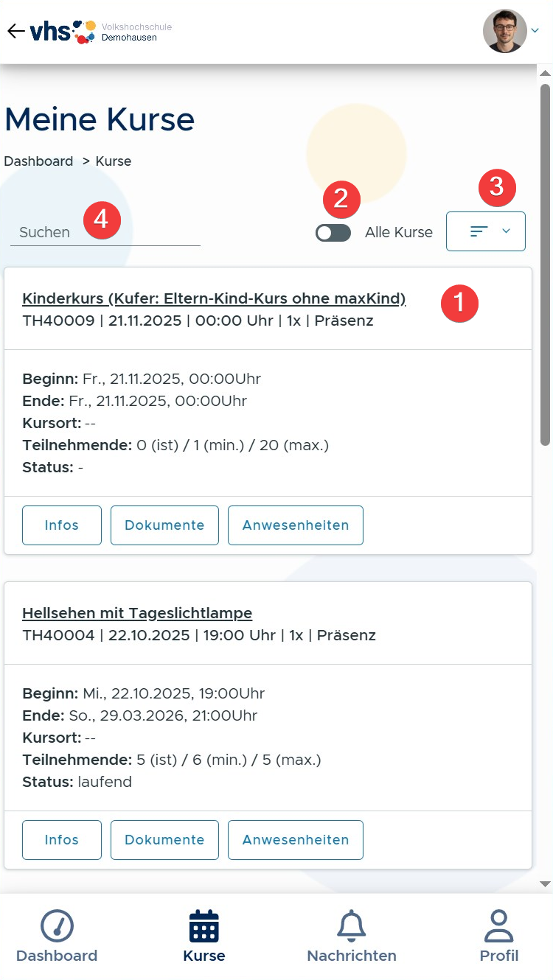The width and height of the screenshot is (553, 980).
Task: Switch to the Dashboard tab
Action: (x=57, y=937)
